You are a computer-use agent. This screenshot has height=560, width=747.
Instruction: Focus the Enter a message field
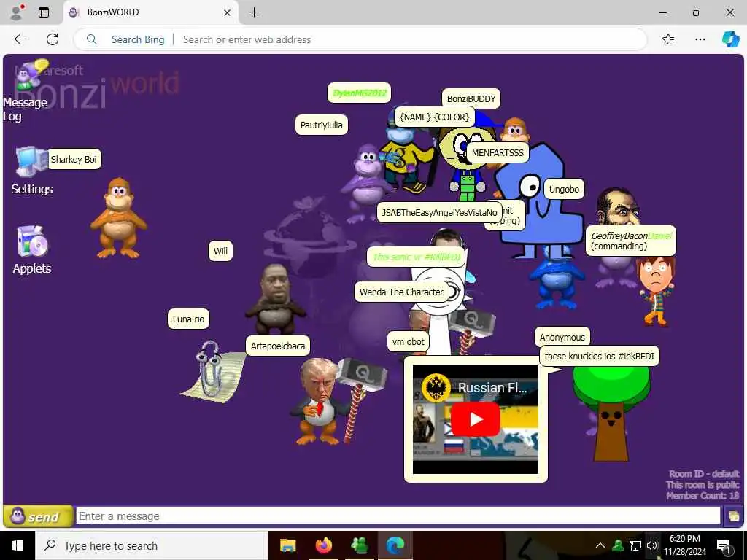point(398,516)
